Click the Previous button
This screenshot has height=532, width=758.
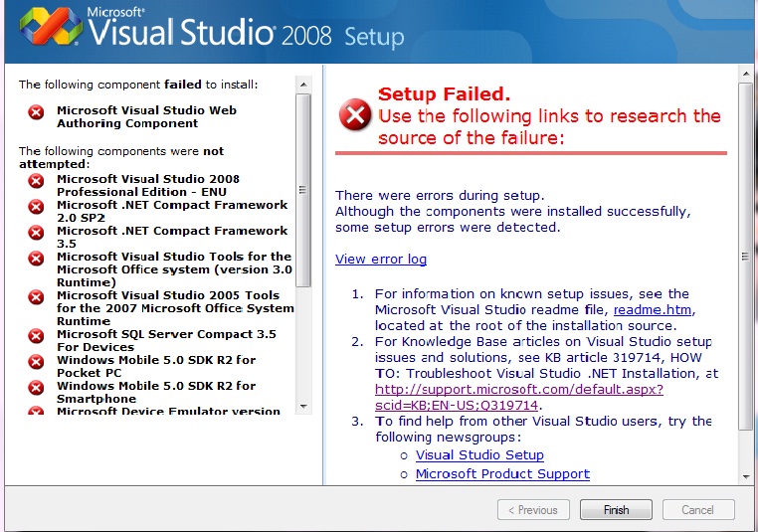point(533,510)
